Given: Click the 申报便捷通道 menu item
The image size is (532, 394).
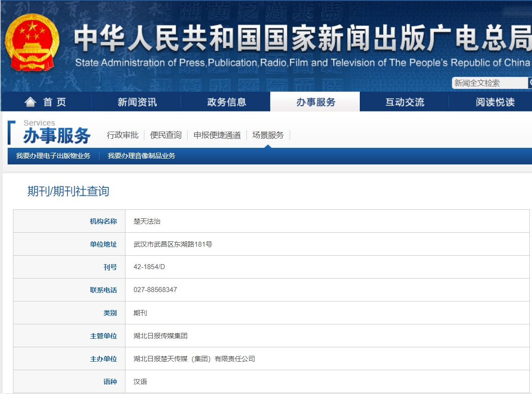Looking at the screenshot, I should coord(217,135).
